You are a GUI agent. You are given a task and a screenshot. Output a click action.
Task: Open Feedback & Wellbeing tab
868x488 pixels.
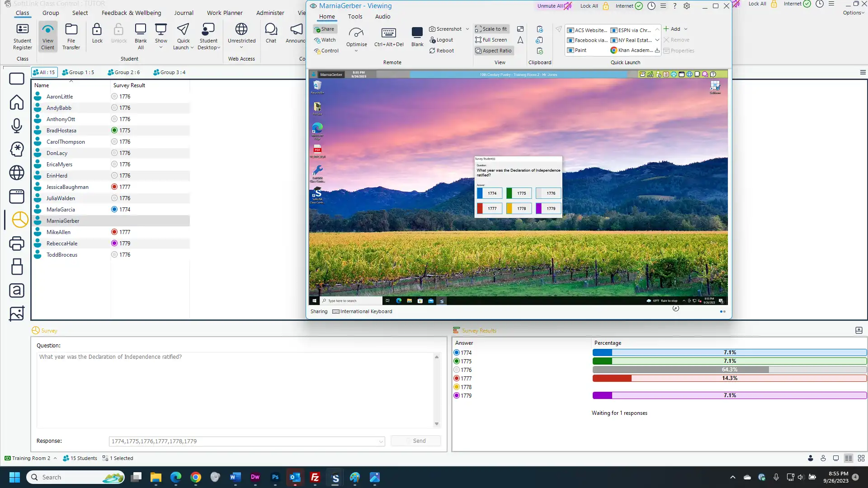(131, 13)
